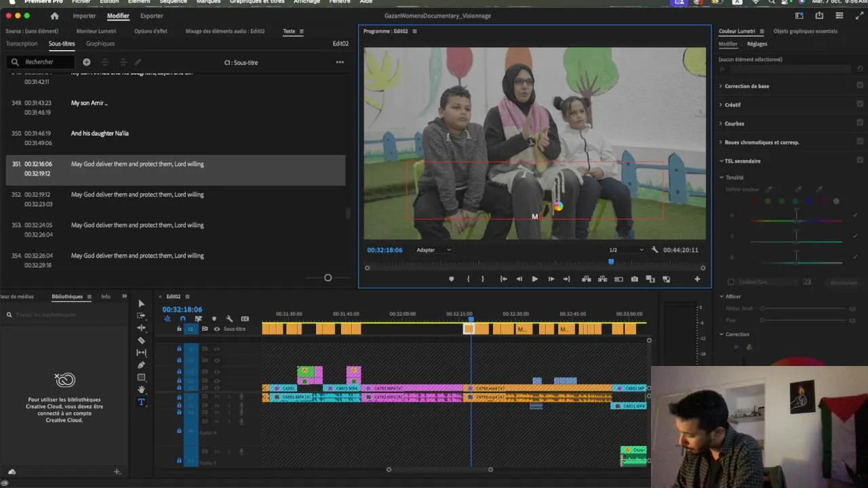Image resolution: width=868 pixels, height=488 pixels.
Task: Toggle the lock on the Sous-titre track
Action: [179, 329]
